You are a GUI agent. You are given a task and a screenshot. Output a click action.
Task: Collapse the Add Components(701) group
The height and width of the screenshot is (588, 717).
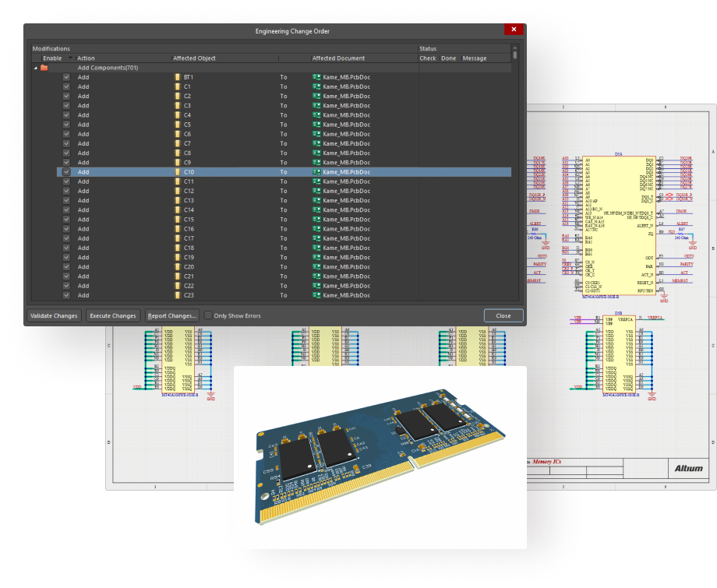[x=35, y=68]
